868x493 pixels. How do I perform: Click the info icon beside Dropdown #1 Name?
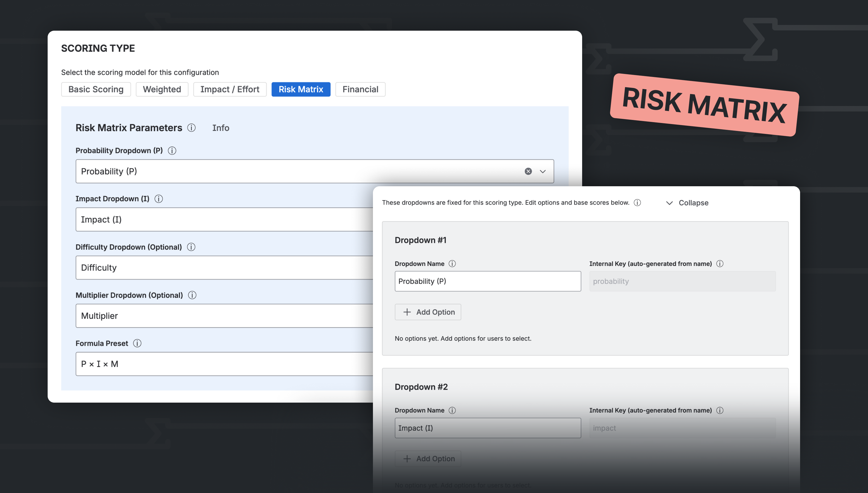[x=452, y=263]
